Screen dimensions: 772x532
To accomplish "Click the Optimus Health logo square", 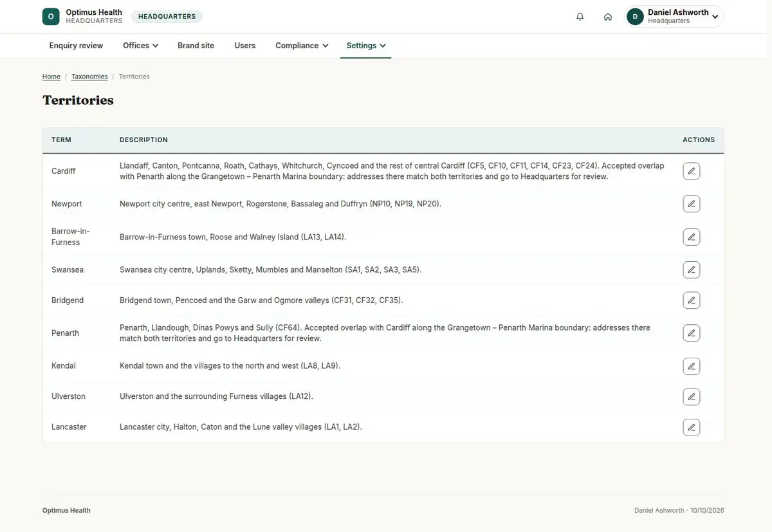I will (51, 17).
